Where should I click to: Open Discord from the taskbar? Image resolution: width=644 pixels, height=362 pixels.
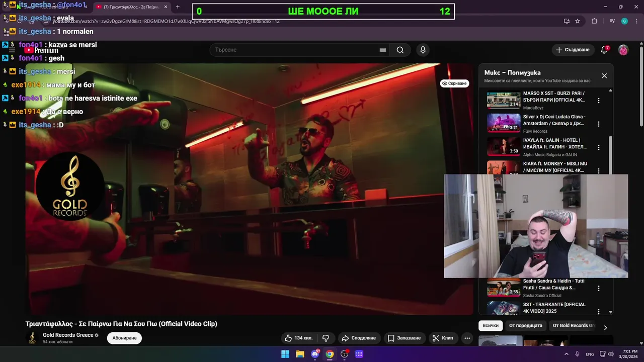315,354
